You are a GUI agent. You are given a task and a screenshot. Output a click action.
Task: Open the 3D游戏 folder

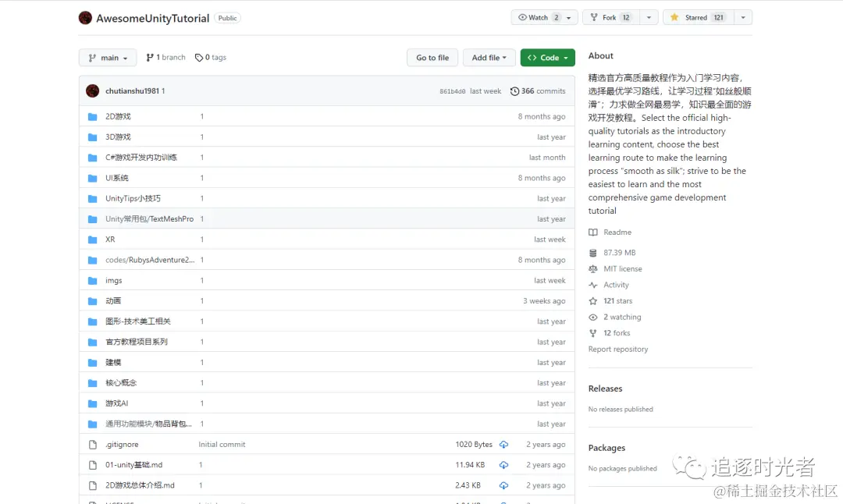coord(119,137)
